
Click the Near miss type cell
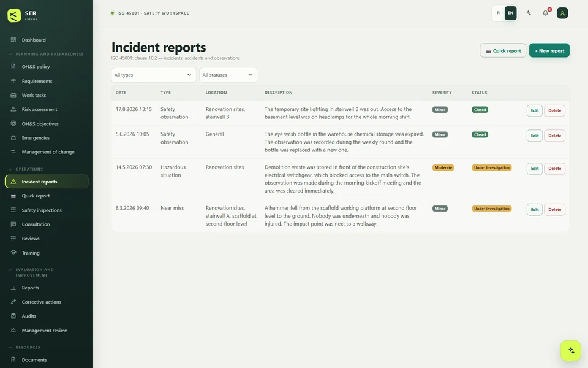pyautogui.click(x=172, y=208)
